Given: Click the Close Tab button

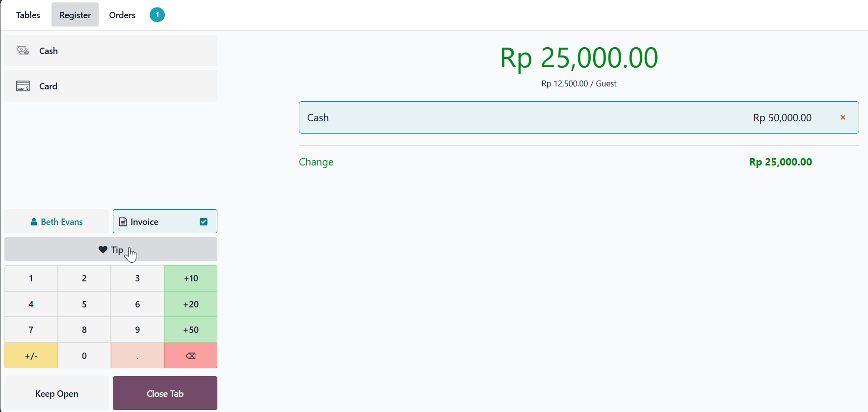Looking at the screenshot, I should 165,393.
